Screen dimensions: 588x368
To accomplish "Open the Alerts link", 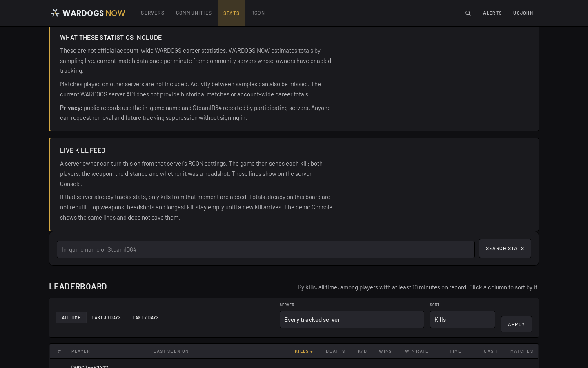I will [492, 13].
